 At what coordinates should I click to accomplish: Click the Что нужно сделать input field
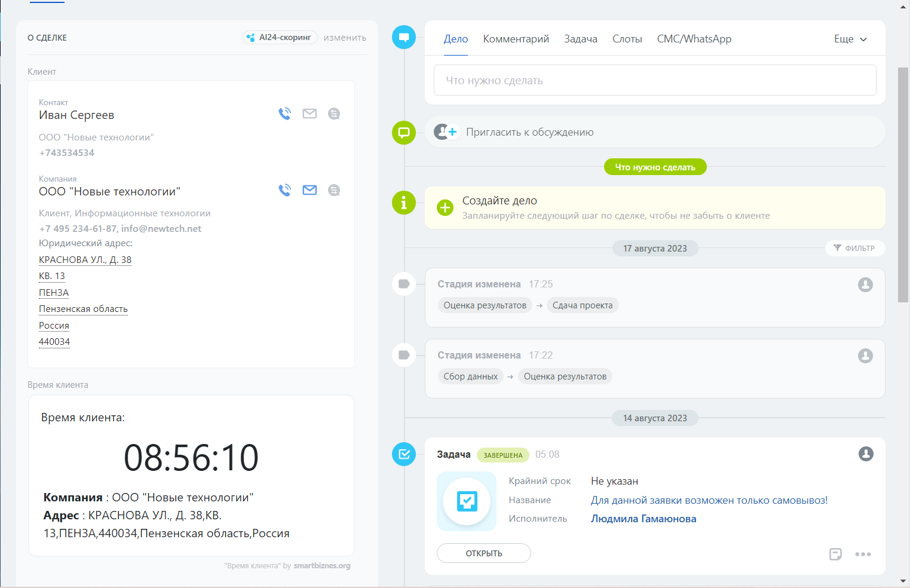[x=654, y=80]
